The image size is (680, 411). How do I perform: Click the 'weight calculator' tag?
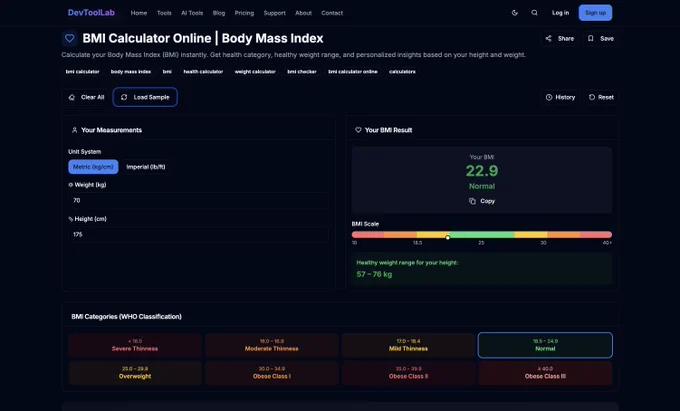tap(255, 72)
